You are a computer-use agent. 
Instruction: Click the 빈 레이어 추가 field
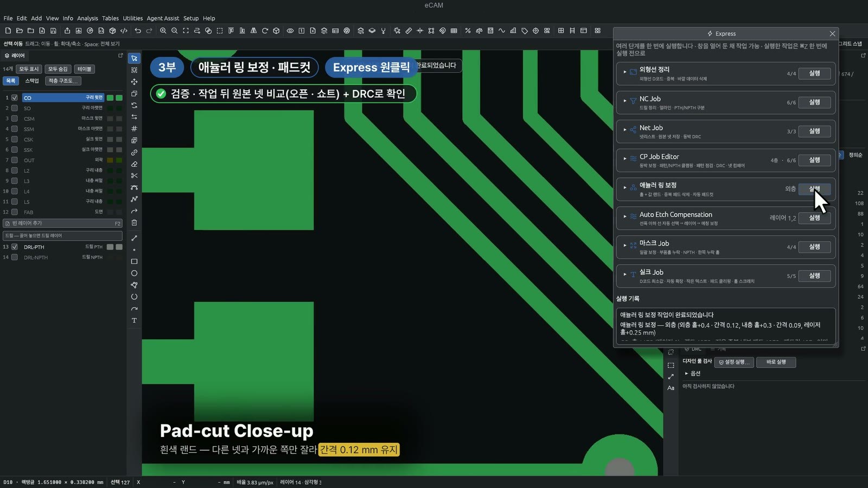(62, 223)
